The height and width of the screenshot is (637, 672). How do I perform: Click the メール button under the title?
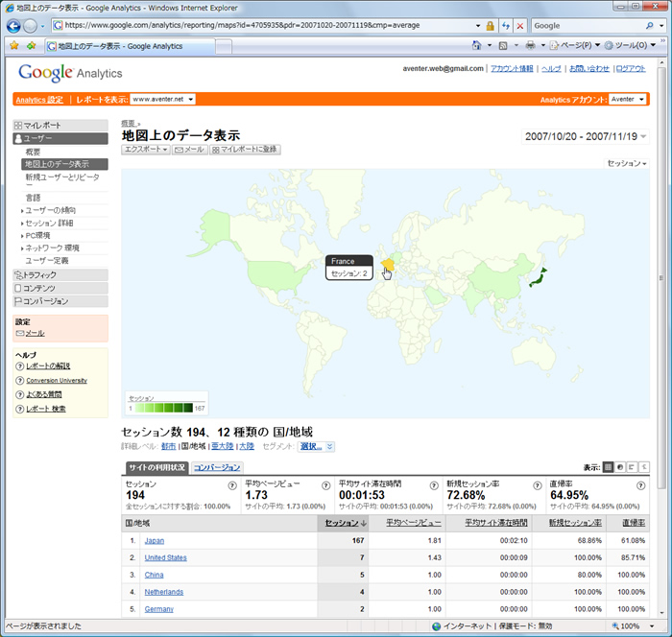pos(190,150)
